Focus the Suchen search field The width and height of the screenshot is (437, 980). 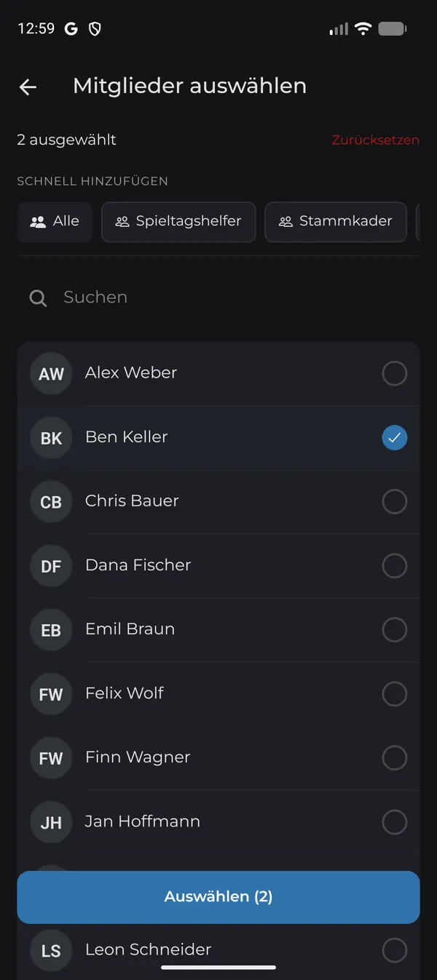pos(219,298)
